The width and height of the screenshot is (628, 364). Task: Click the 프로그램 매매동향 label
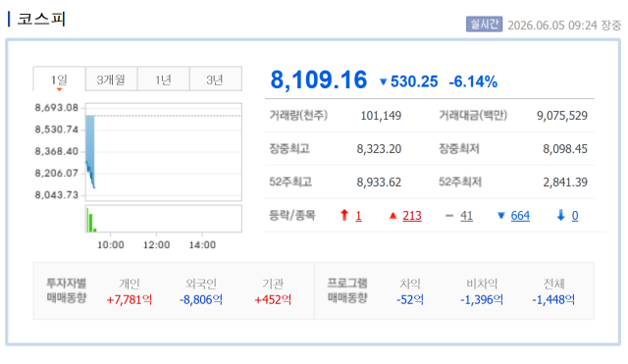point(347,290)
